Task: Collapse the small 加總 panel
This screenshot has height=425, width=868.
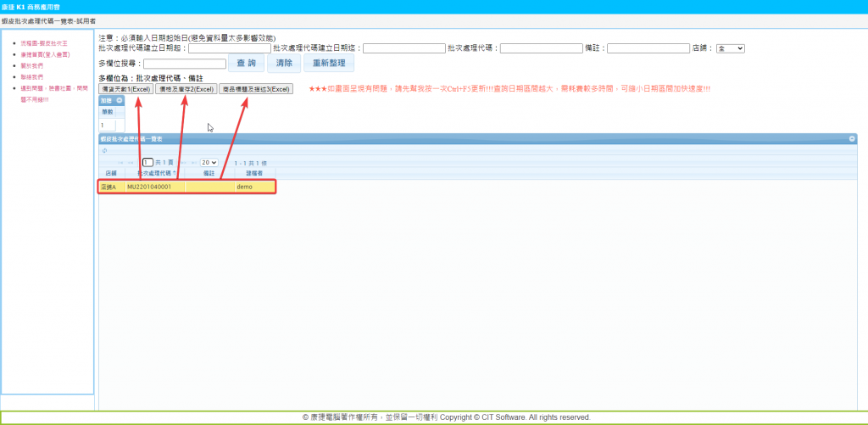Action: pos(120,100)
